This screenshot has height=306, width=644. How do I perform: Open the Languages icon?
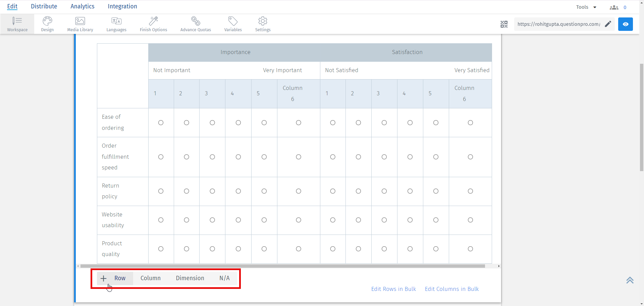coord(116,21)
